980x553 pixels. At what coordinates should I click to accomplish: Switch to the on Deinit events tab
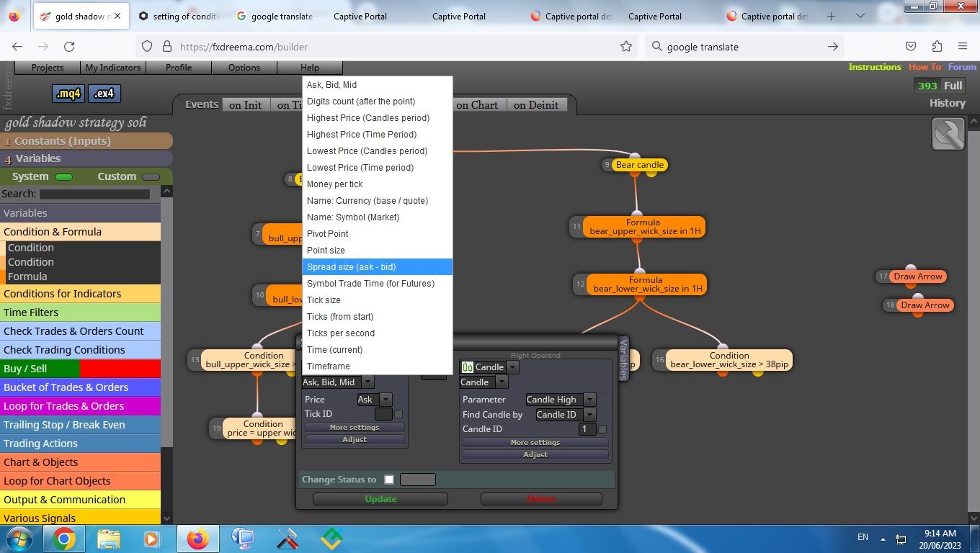point(536,105)
